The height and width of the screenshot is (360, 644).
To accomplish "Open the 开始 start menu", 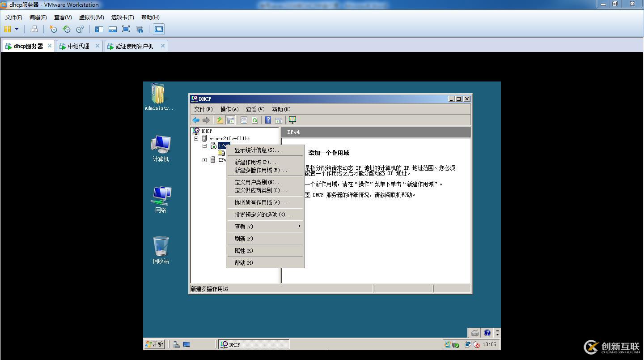I will tap(155, 344).
